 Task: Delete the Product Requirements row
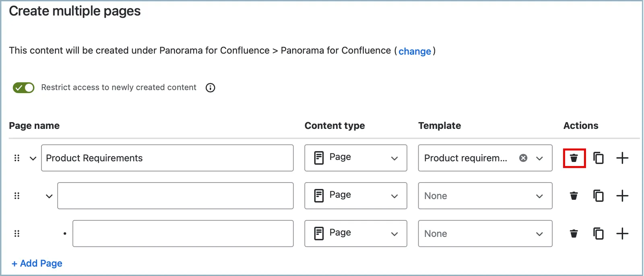pyautogui.click(x=574, y=158)
